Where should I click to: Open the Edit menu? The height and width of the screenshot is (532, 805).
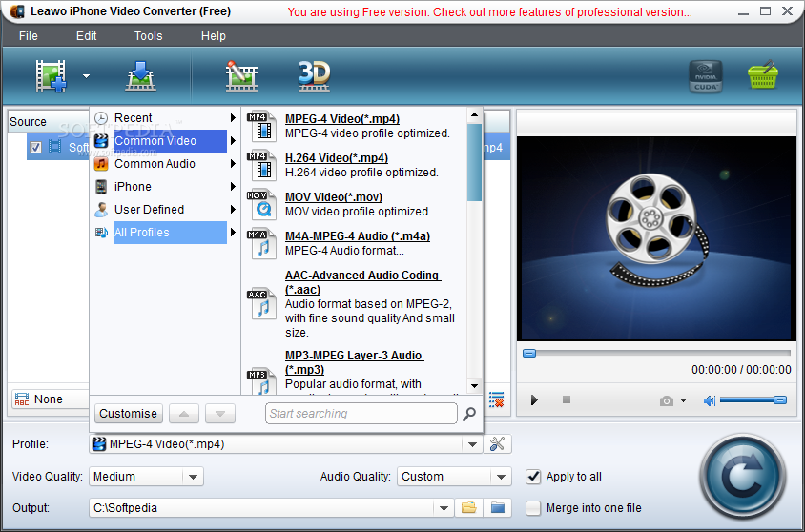tap(86, 36)
